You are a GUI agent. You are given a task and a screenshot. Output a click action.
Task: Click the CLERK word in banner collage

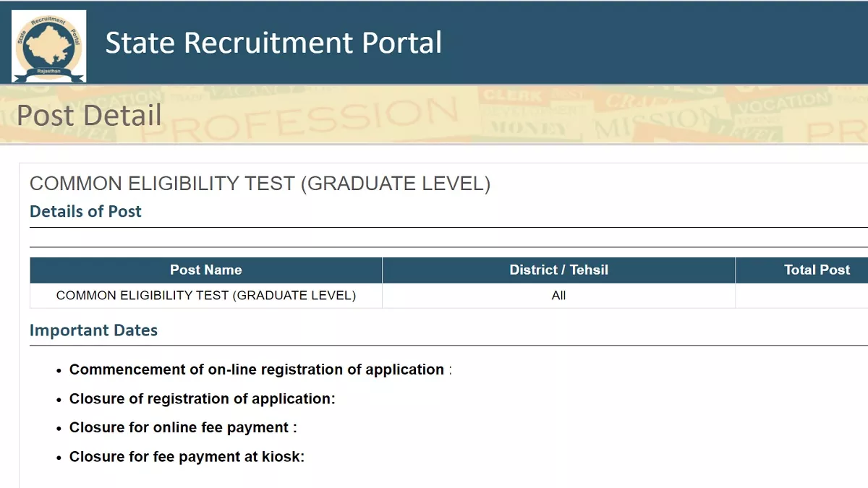[512, 95]
